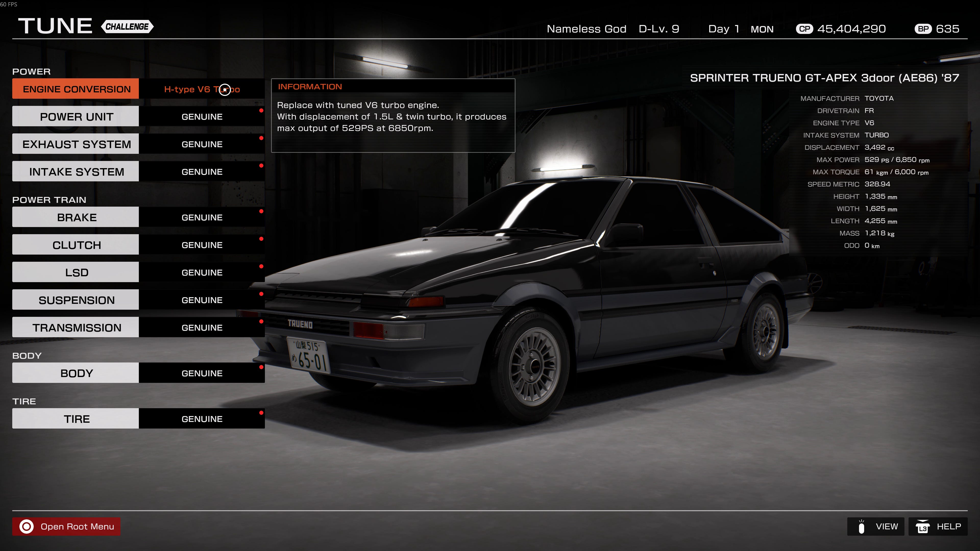Viewport: 980px width, 551px height.
Task: Choose the INTAKE SYSTEM tuning category
Action: click(75, 171)
